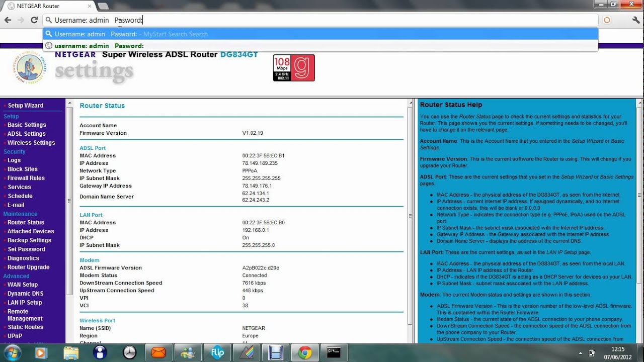Open the blue round taskbar application icon
Image resolution: width=644 pixels, height=362 pixels.
[100, 353]
